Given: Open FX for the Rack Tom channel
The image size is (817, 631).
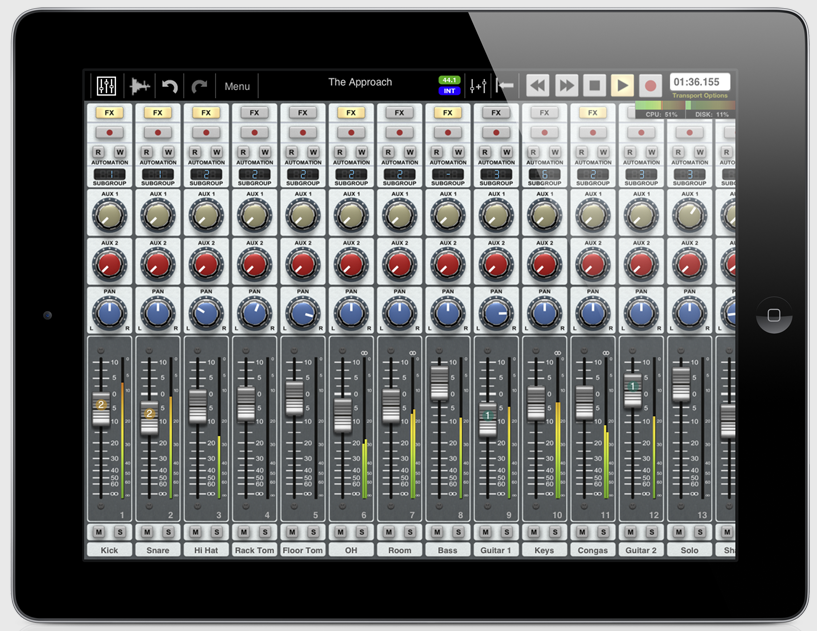Looking at the screenshot, I should tap(254, 113).
